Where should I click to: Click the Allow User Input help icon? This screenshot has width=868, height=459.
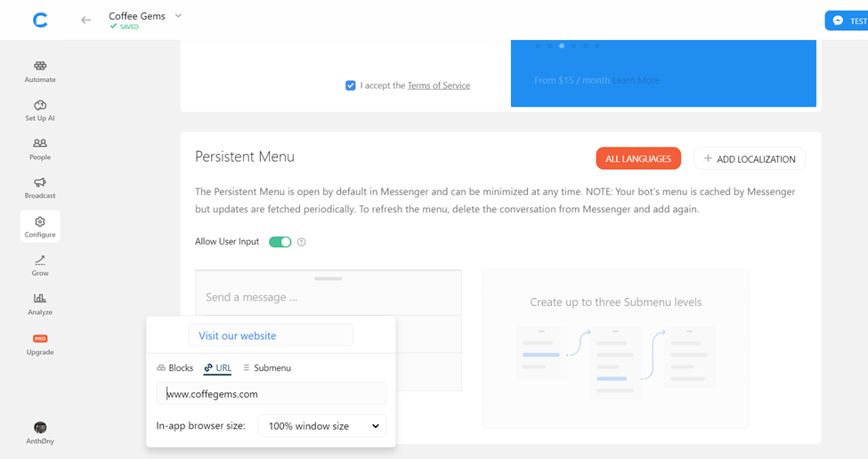tap(302, 242)
